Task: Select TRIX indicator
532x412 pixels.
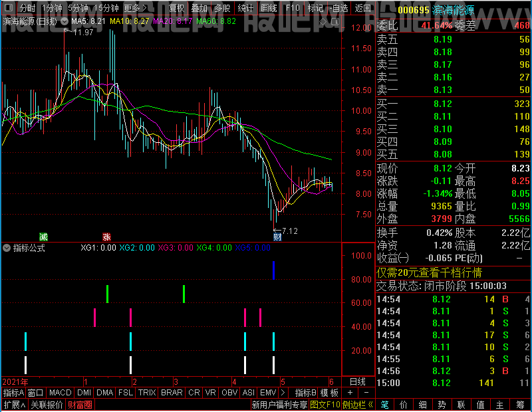Action: coord(147,393)
